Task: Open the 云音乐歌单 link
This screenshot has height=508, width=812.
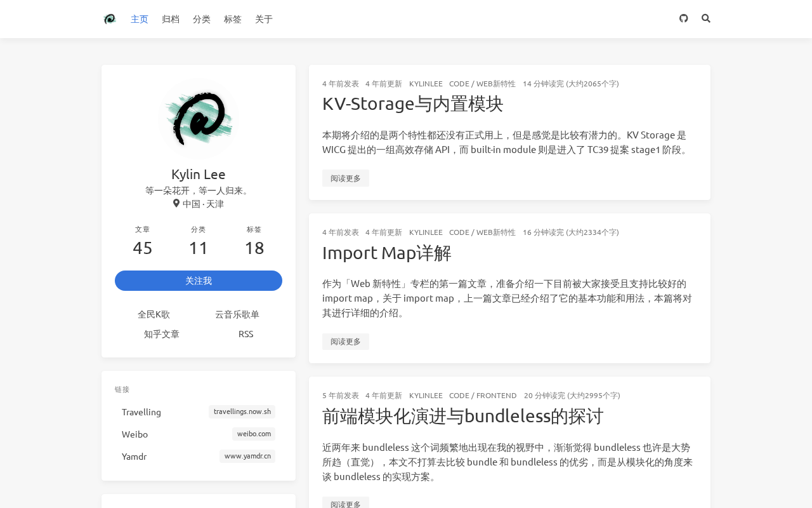Action: pos(237,314)
